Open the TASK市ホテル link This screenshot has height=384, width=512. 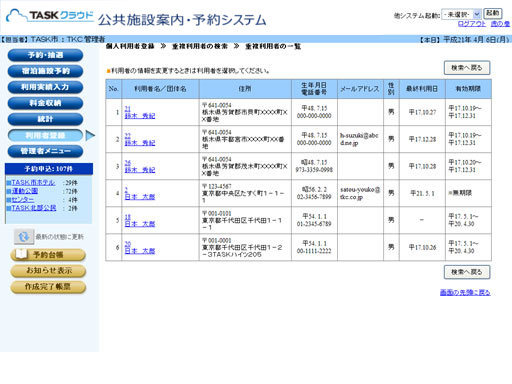pos(33,182)
